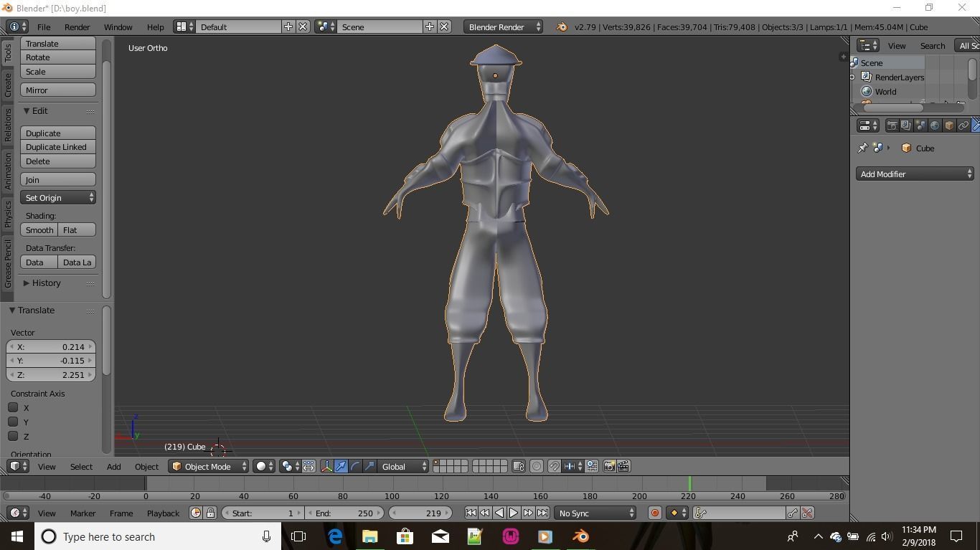Click the End frame 250 field
This screenshot has height=550, width=980.
coord(345,513)
